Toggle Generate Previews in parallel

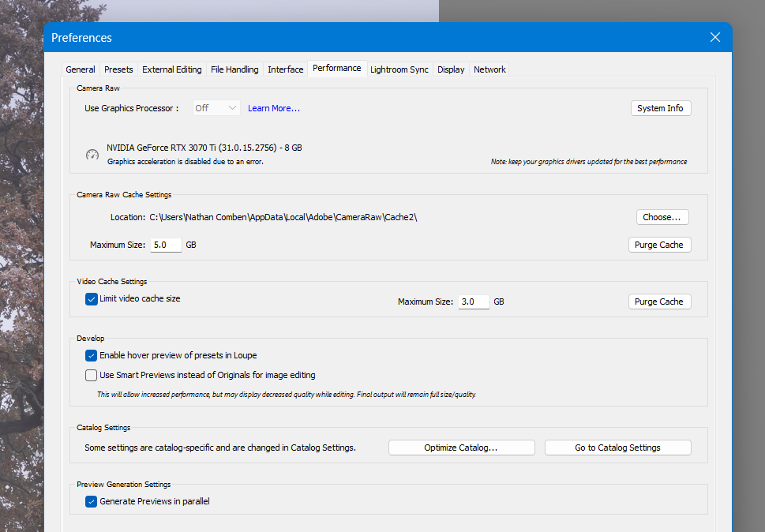(x=91, y=500)
